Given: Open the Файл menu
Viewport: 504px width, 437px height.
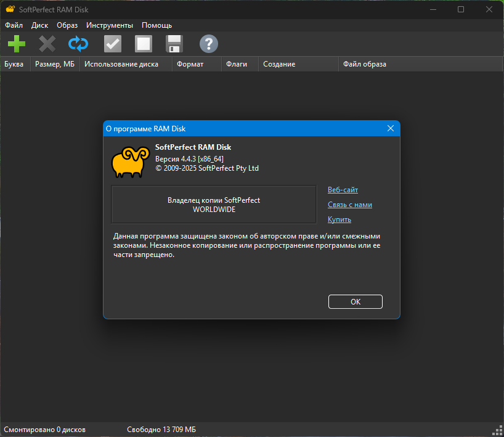Looking at the screenshot, I should click(x=14, y=25).
